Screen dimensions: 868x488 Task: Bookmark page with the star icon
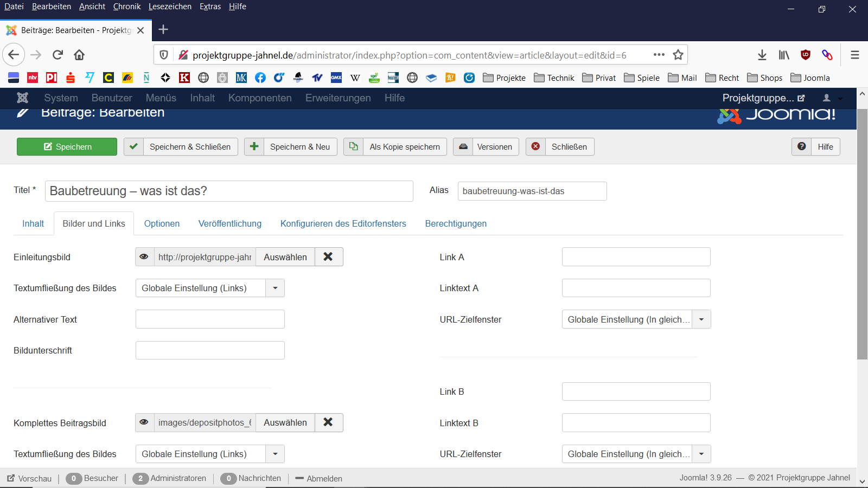pos(678,55)
